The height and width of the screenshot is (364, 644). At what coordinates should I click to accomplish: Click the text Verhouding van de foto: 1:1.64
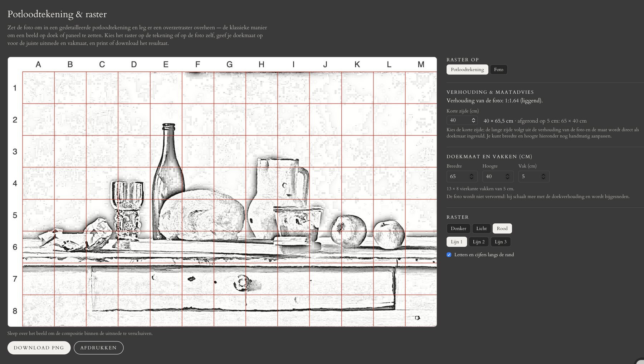pyautogui.click(x=483, y=101)
